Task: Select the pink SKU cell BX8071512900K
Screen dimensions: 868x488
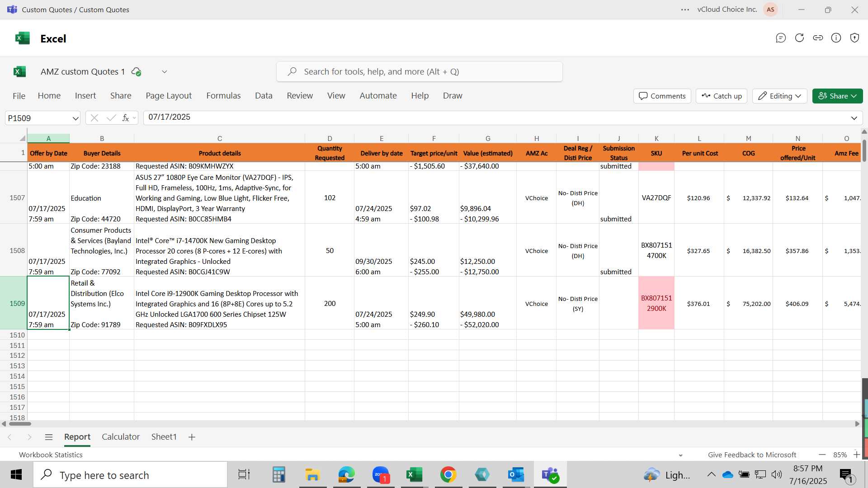Action: point(656,303)
